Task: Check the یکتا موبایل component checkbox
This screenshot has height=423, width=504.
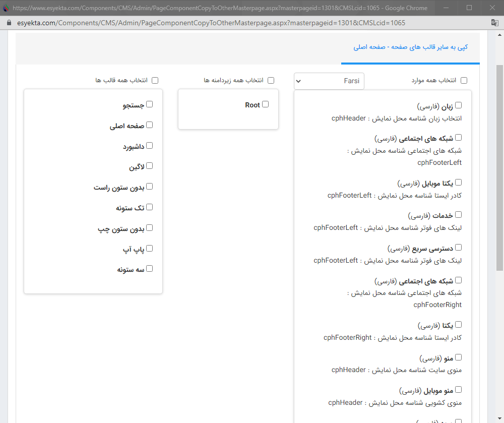Action: click(458, 182)
